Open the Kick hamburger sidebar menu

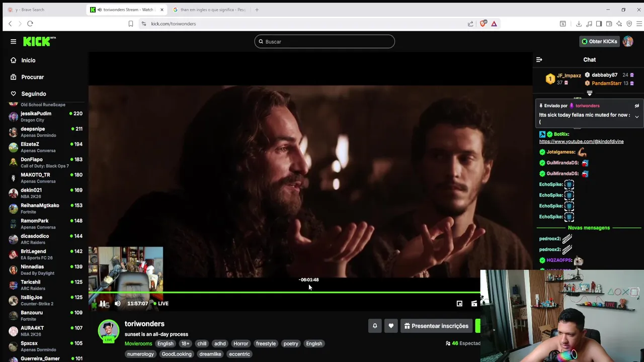[x=13, y=41]
